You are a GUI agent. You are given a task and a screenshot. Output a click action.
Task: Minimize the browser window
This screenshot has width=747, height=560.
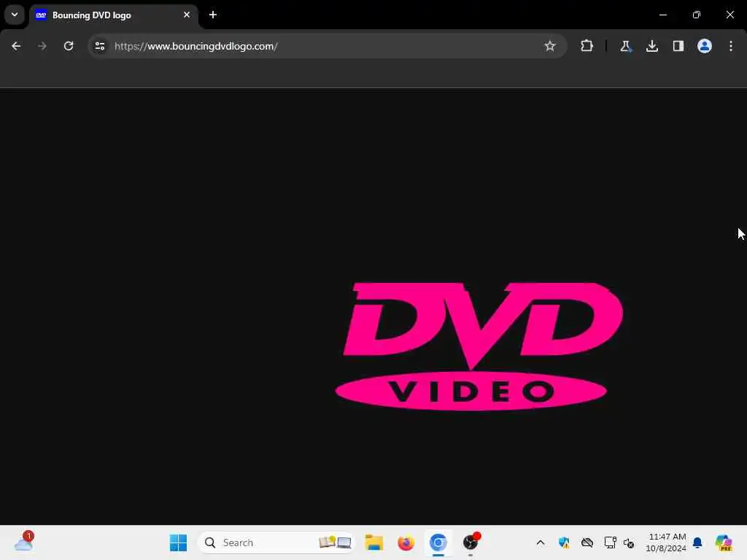663,15
